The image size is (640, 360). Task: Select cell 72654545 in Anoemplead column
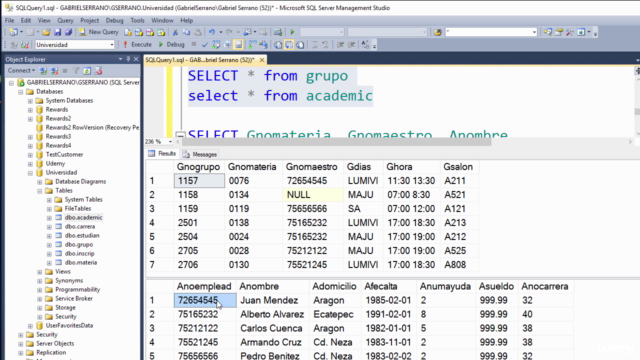(205, 300)
